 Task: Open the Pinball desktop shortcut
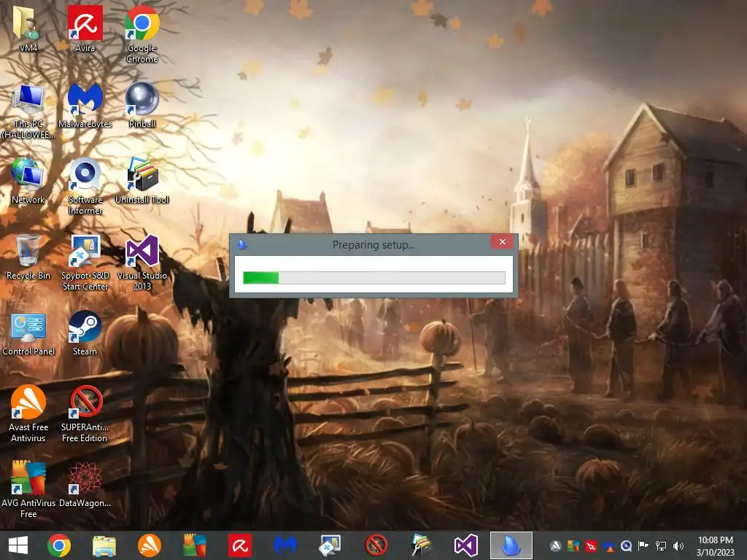click(142, 105)
